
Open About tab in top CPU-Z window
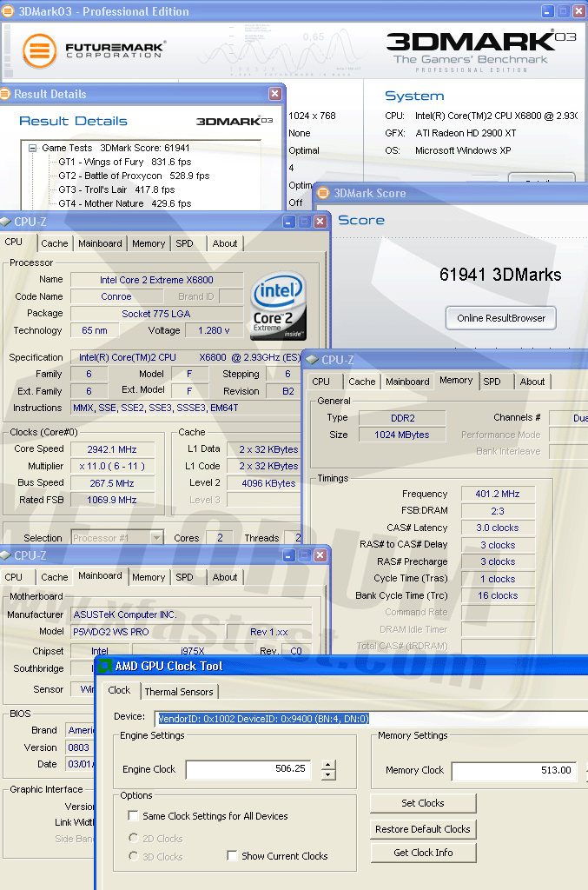coord(225,243)
